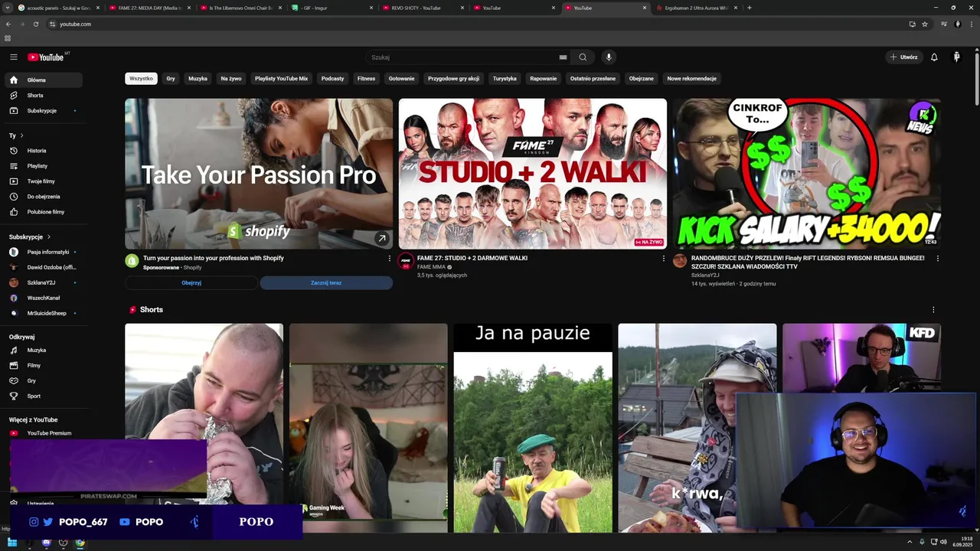Viewport: 980px width, 551px height.
Task: Open the account avatar menu
Action: [956, 57]
